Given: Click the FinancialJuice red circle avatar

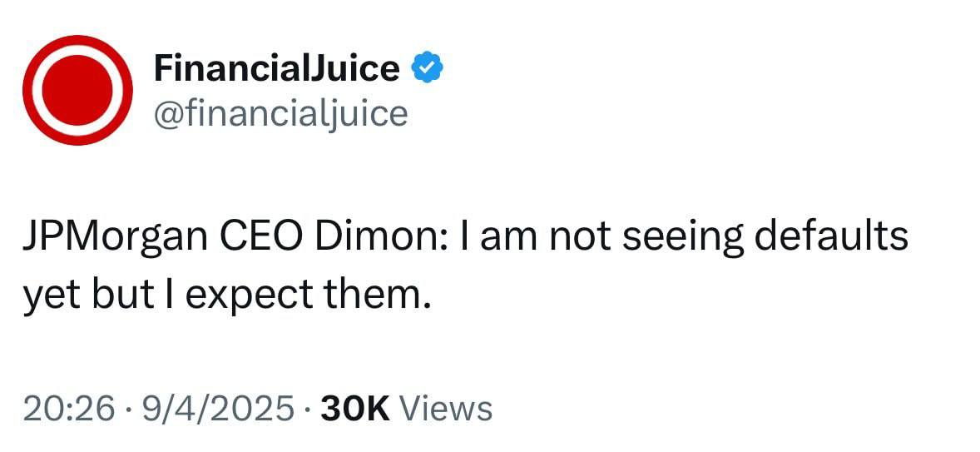Looking at the screenshot, I should tap(77, 90).
